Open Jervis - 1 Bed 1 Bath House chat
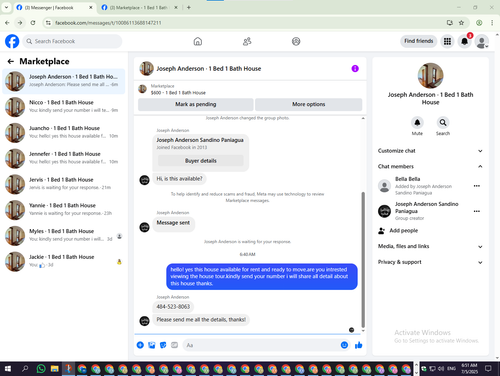The image size is (500, 376). 64,184
